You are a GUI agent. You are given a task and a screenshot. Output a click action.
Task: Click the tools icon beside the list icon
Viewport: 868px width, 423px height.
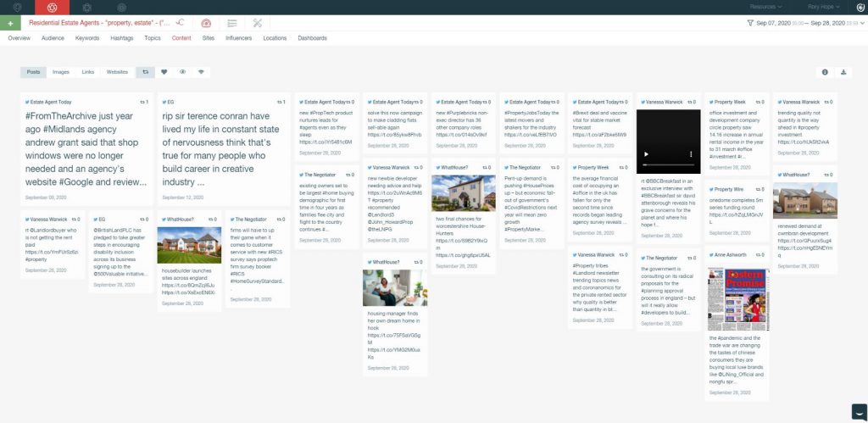(258, 23)
